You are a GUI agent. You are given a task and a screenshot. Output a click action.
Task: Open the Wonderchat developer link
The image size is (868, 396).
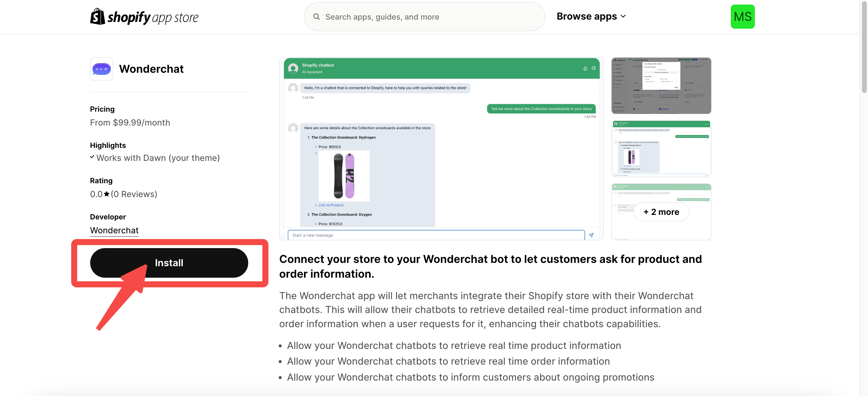(x=114, y=230)
